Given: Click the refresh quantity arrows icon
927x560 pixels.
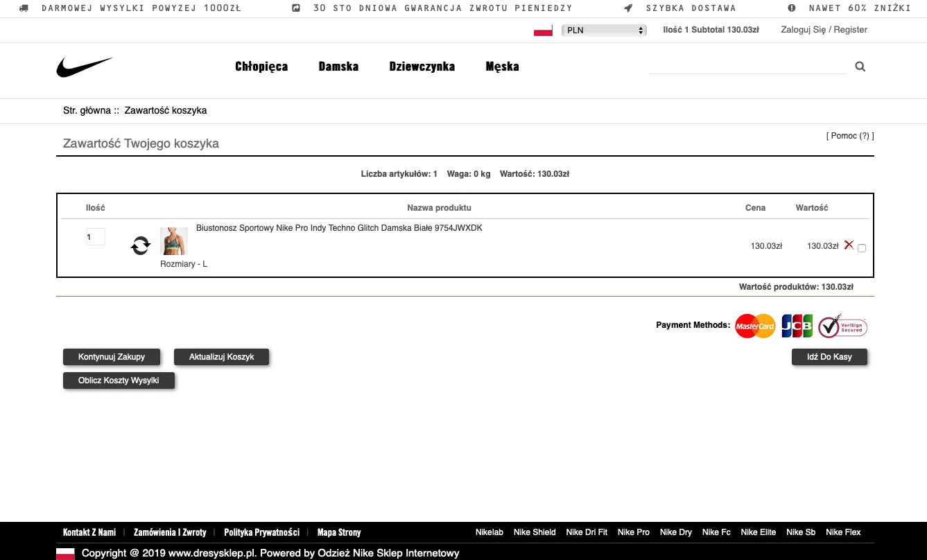Looking at the screenshot, I should (141, 245).
